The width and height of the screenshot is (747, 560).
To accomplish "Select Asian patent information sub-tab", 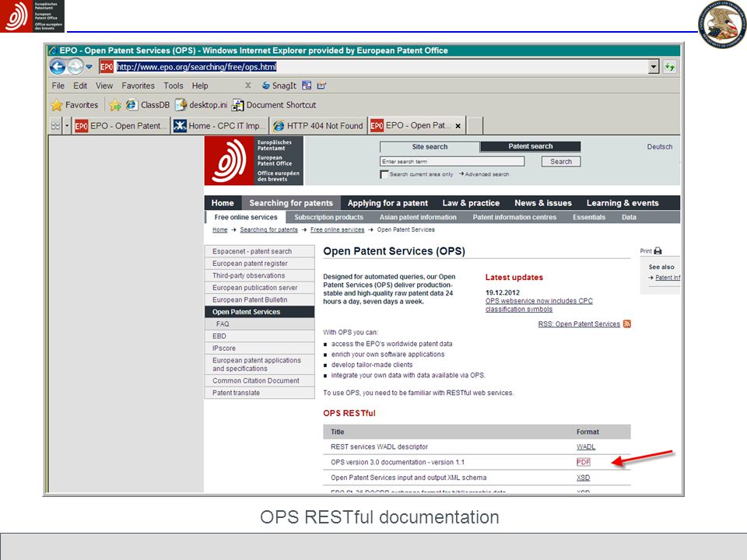I will (x=418, y=217).
